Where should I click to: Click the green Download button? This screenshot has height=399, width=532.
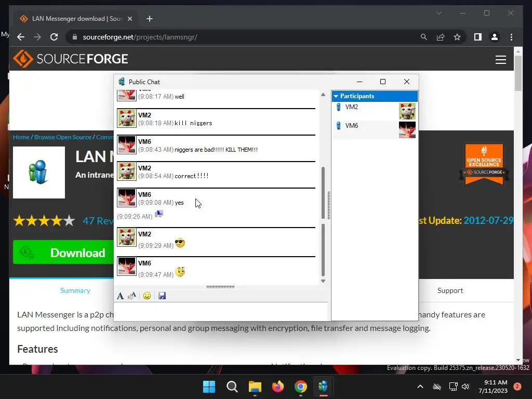coord(63,252)
